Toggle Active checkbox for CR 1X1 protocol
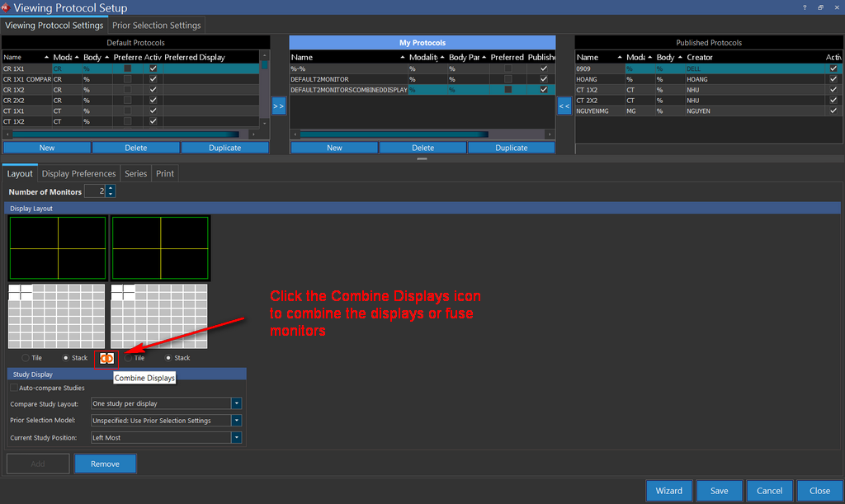Image resolution: width=845 pixels, height=504 pixels. (x=153, y=68)
